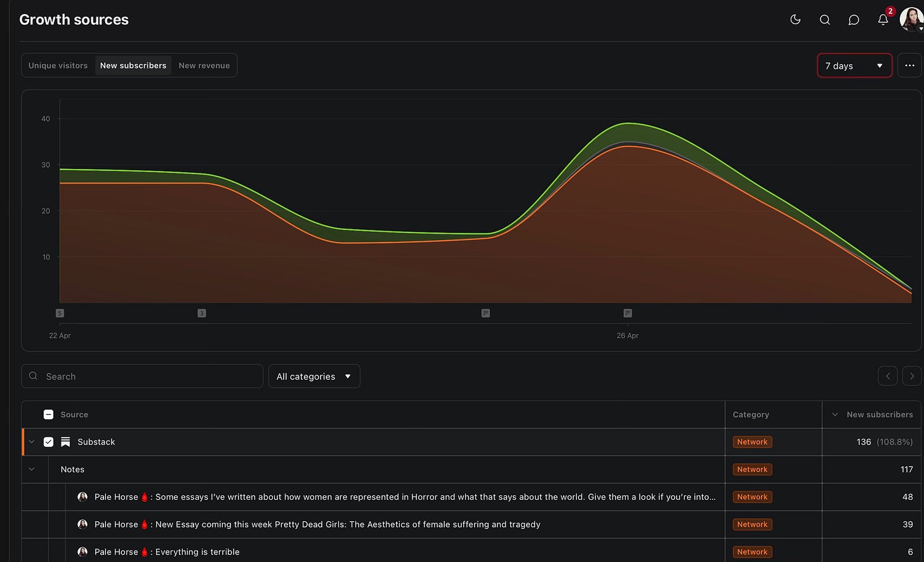Open the 7 days range dropdown
The image size is (924, 562).
[x=854, y=65]
